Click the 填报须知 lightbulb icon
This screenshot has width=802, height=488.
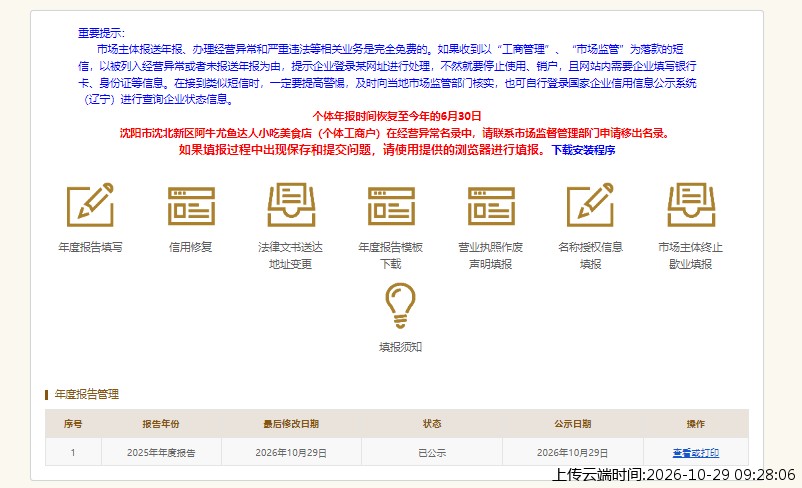[x=400, y=305]
